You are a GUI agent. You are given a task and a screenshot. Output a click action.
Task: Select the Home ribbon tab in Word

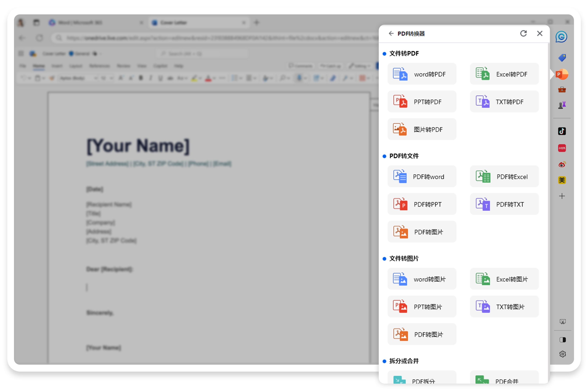pyautogui.click(x=39, y=66)
